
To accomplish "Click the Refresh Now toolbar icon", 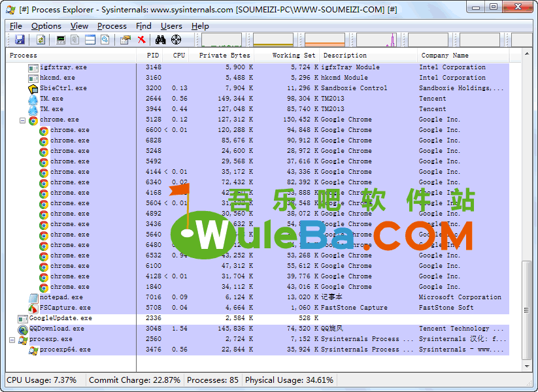I will (41, 40).
